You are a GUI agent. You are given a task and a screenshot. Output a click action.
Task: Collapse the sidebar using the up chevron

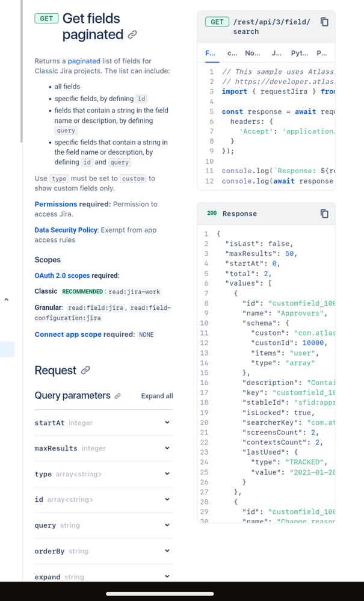coord(6,300)
